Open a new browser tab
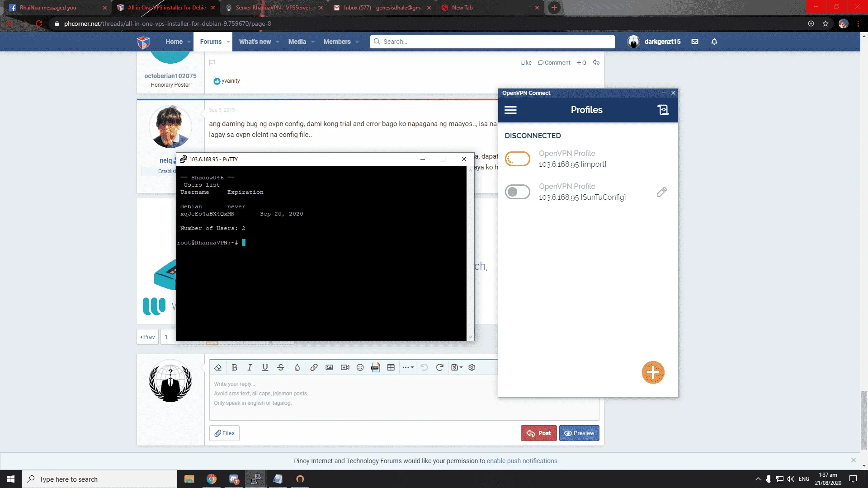This screenshot has height=488, width=868. [554, 8]
